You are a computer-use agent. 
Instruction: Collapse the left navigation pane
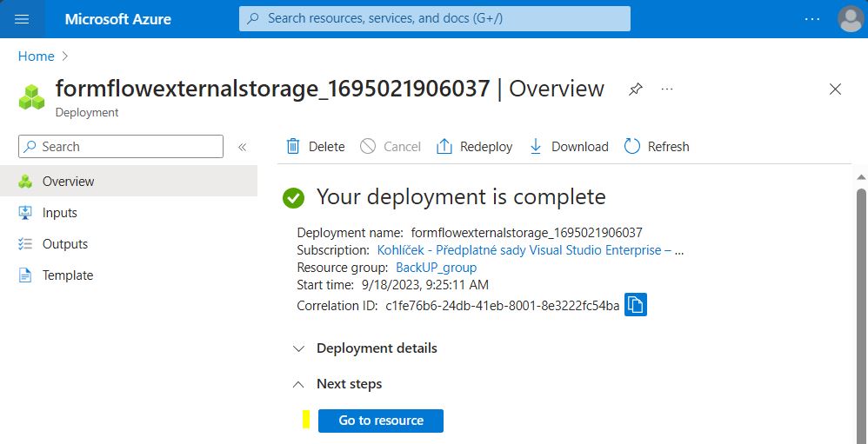click(x=243, y=147)
